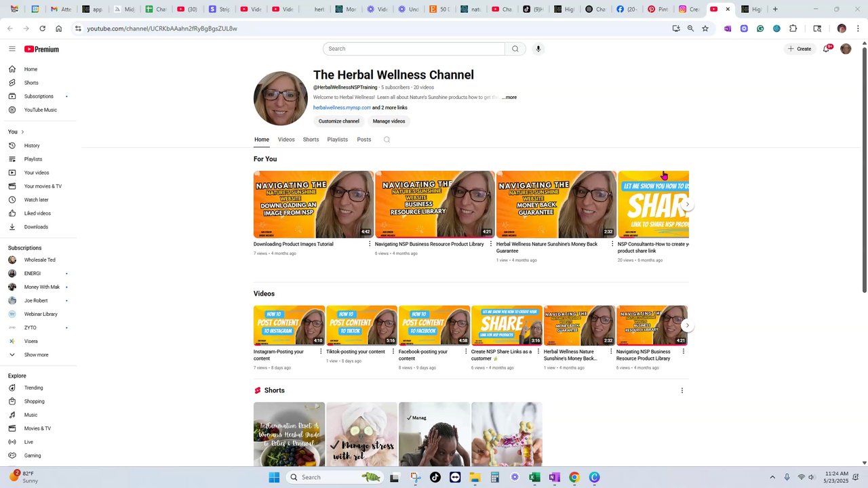868x488 pixels.
Task: Click Manage videos button
Action: (389, 121)
